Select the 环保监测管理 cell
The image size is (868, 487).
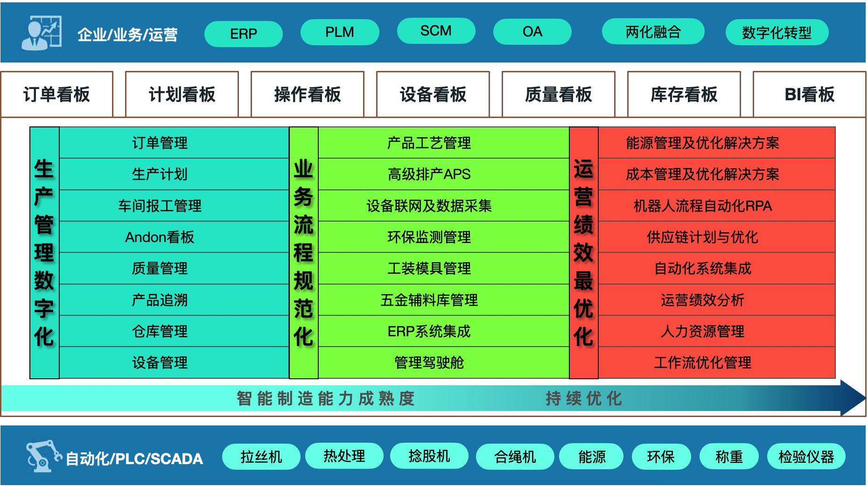click(x=444, y=237)
